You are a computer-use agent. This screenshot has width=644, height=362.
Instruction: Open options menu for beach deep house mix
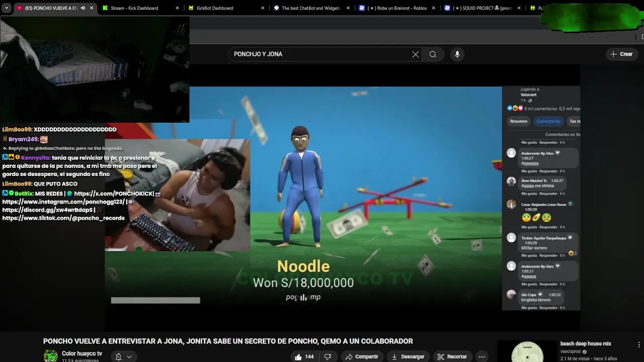tap(639, 345)
